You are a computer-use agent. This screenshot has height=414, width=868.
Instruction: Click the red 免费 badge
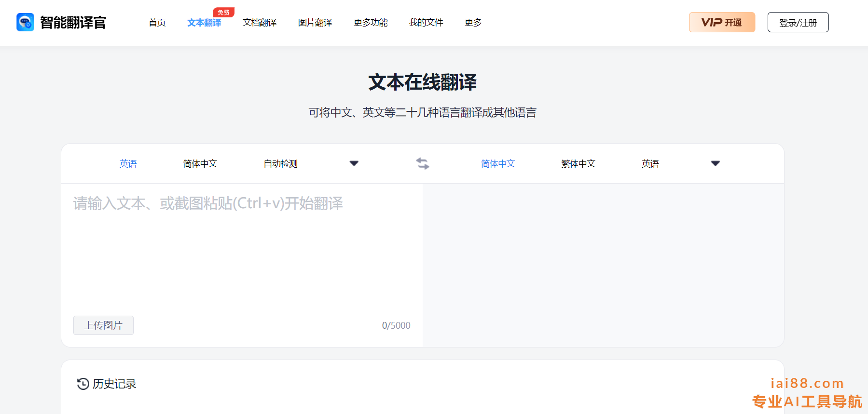(223, 13)
